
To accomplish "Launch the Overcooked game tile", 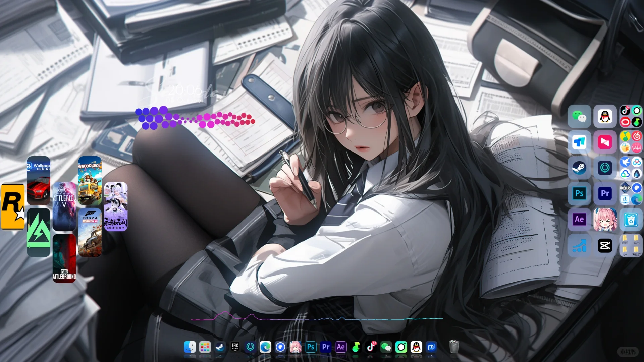I will [90, 181].
